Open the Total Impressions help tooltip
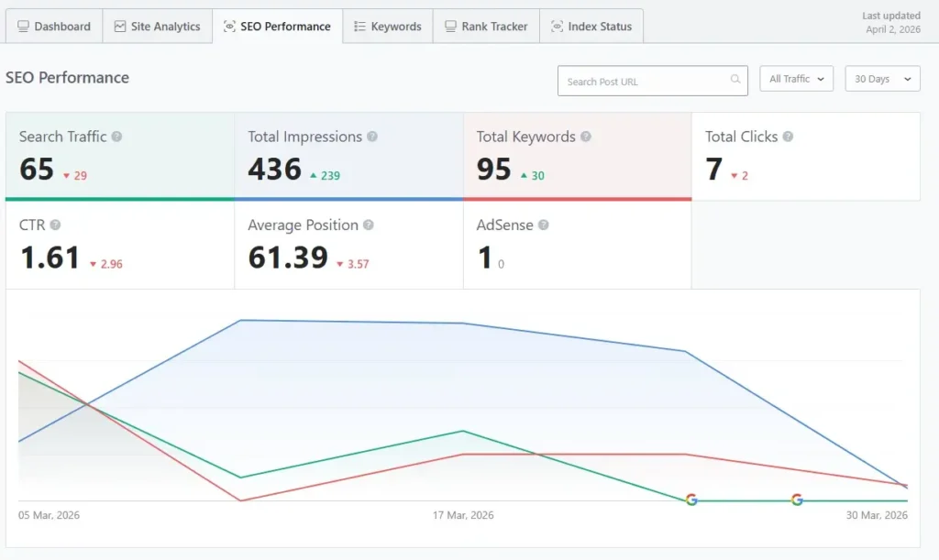Viewport: 939px width, 560px height. (x=372, y=136)
